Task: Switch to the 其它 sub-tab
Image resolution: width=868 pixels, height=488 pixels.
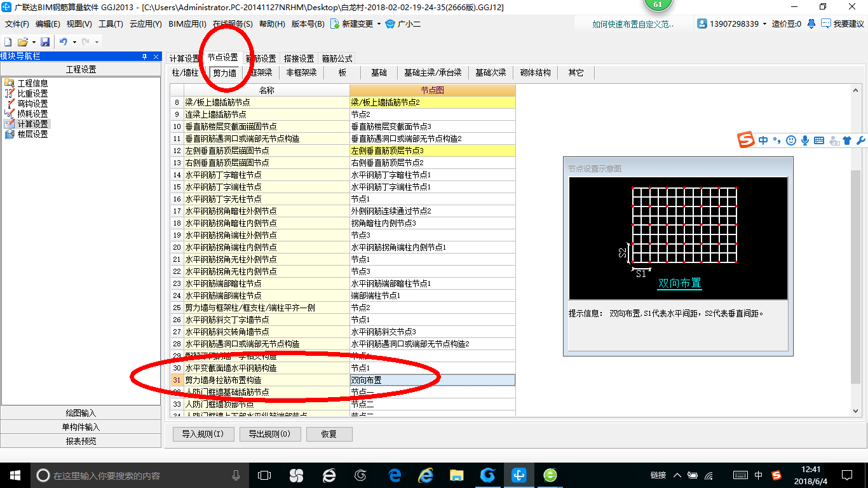Action: 576,72
